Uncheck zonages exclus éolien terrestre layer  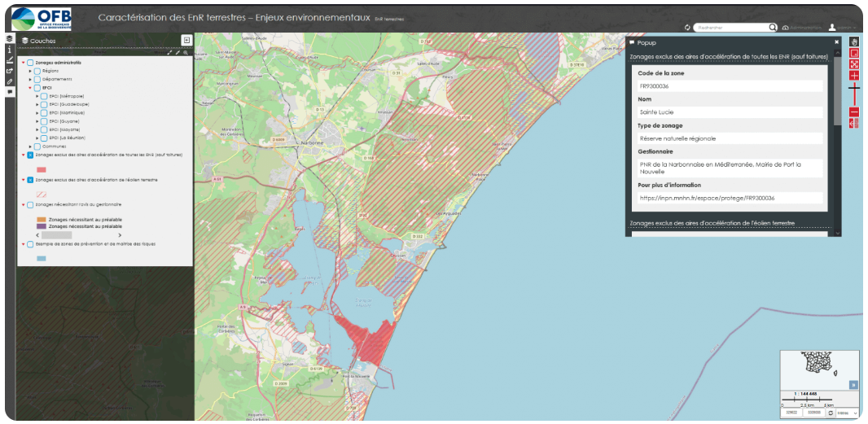point(31,180)
